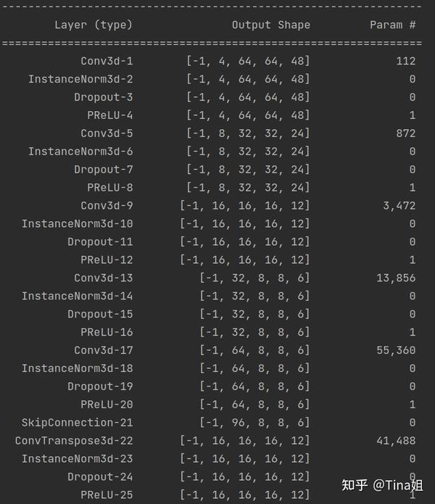Screen dimensions: 435x504
Task: Click the InstanceNorm3d-23 layer name
Action: click(77, 459)
